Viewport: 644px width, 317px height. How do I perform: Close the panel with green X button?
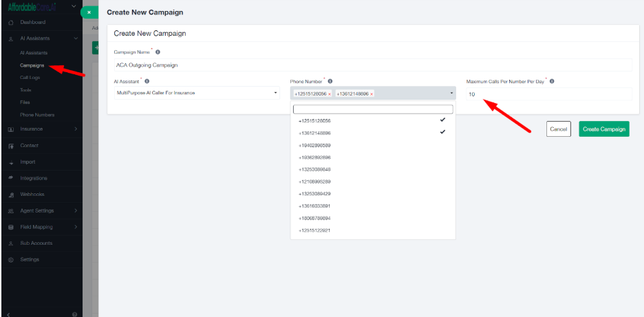[x=89, y=12]
